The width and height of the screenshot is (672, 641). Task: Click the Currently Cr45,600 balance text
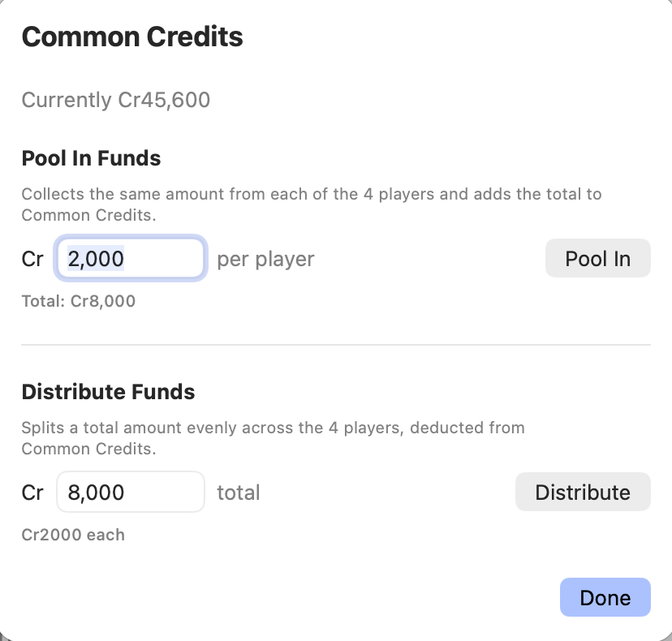pyautogui.click(x=116, y=100)
